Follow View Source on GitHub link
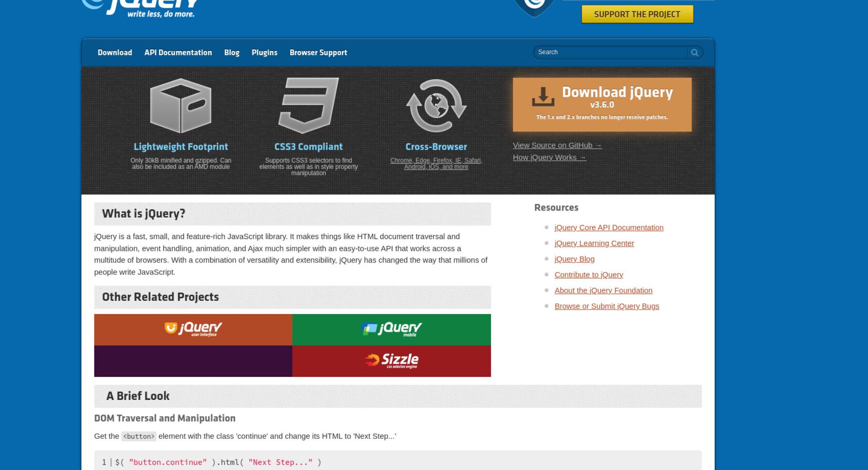Viewport: 868px width, 470px height. pos(557,146)
